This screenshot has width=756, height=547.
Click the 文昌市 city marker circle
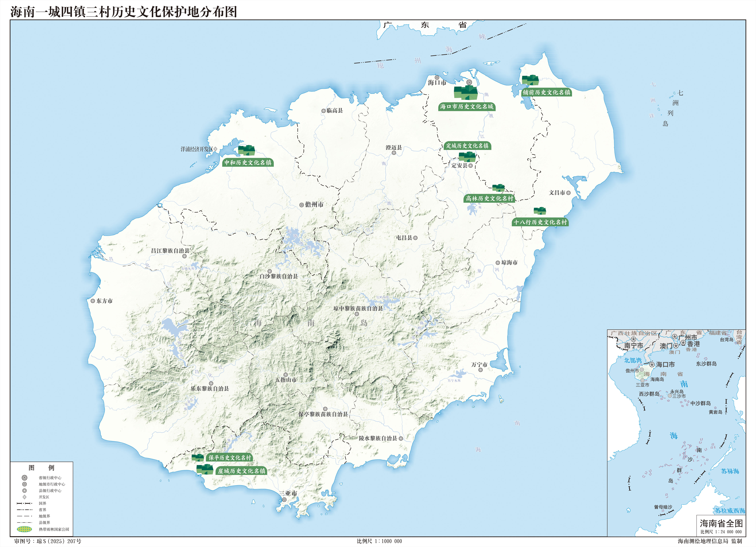[x=568, y=193]
